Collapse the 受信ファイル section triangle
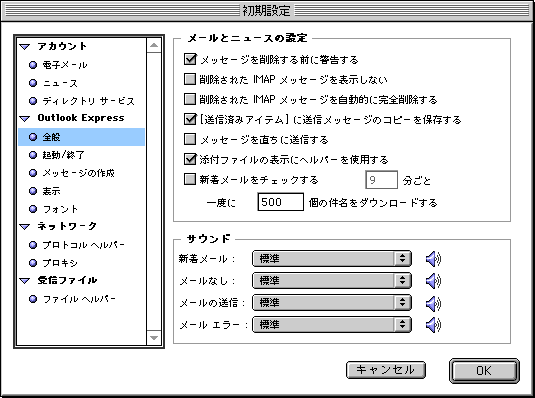535x398 pixels. click(25, 281)
